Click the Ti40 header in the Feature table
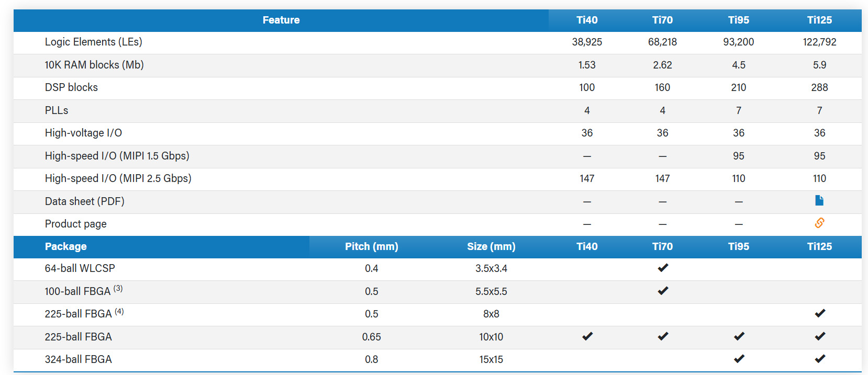Viewport: 868px width, 375px height. tap(587, 20)
